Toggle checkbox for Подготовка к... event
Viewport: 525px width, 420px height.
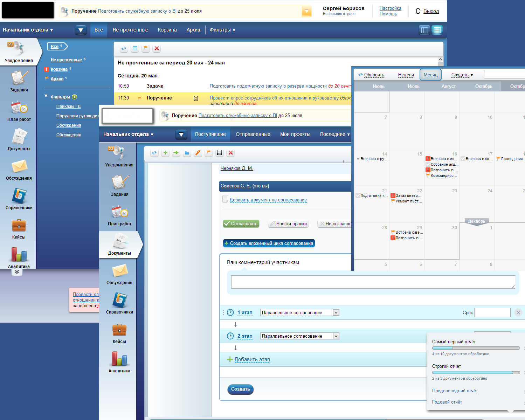click(358, 195)
